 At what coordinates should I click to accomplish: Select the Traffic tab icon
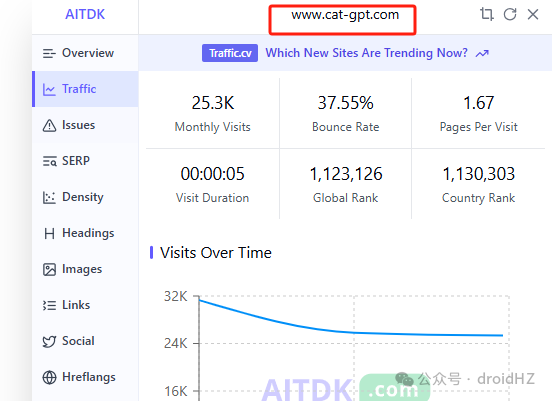pyautogui.click(x=49, y=89)
